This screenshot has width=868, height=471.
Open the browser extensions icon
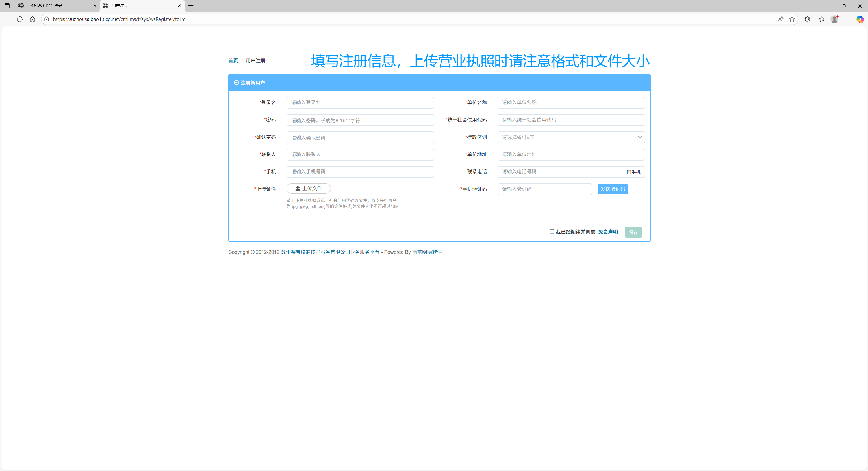point(807,19)
